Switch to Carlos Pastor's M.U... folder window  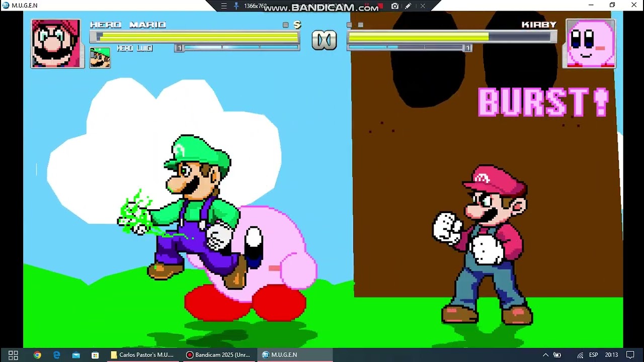[x=143, y=355]
